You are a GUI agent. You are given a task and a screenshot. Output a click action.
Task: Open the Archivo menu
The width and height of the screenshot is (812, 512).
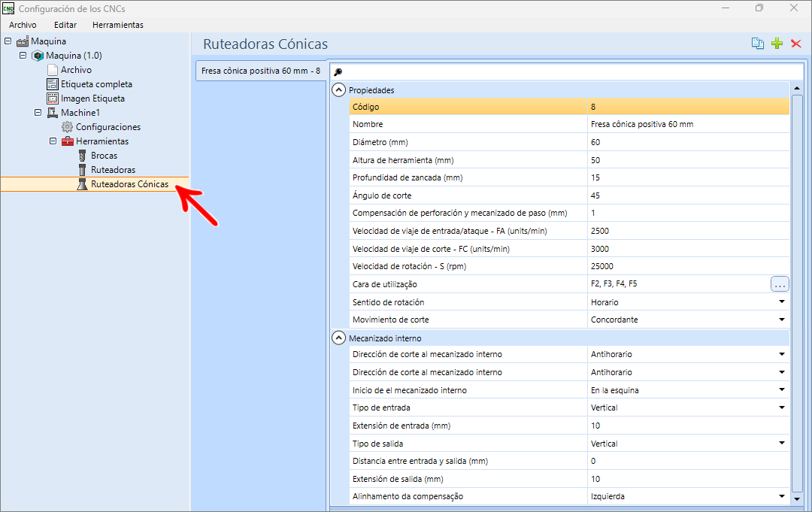coord(23,25)
